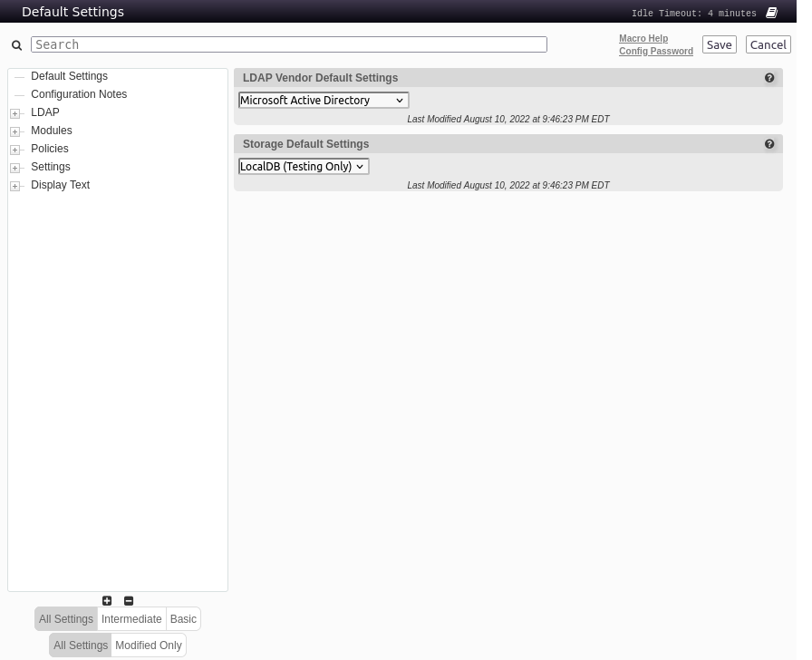
Task: Show Modified Only settings
Action: coord(149,645)
